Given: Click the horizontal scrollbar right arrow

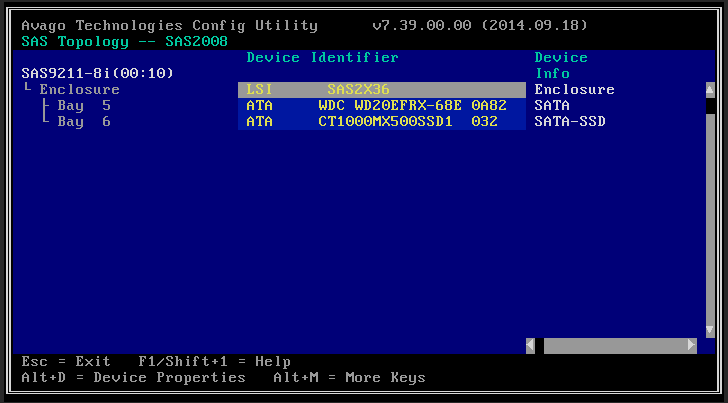Looking at the screenshot, I should click(x=692, y=345).
